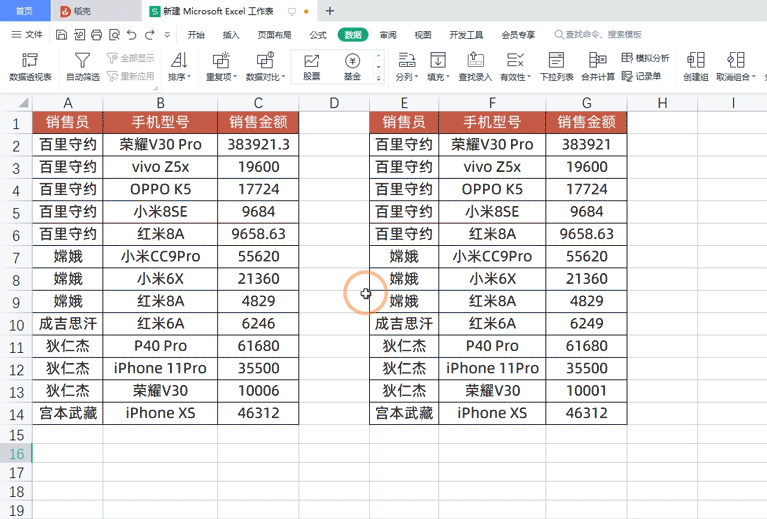Select column D header

click(334, 103)
